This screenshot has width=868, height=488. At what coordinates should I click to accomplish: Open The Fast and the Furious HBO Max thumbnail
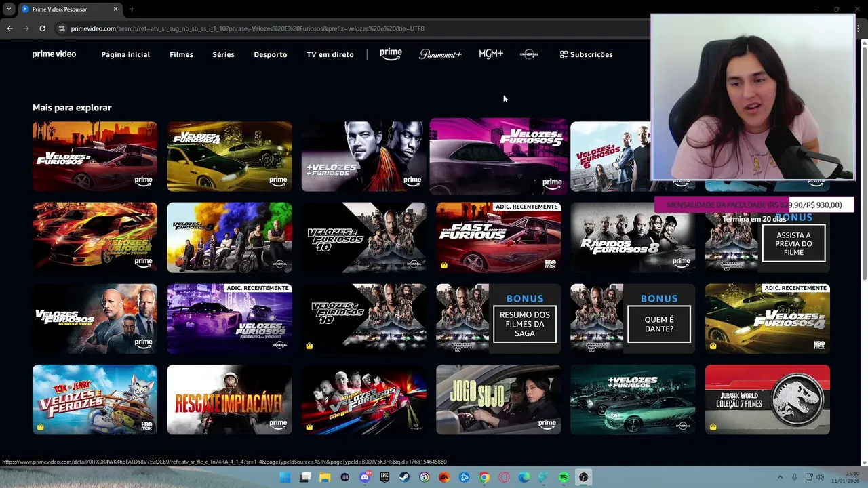[x=498, y=237]
